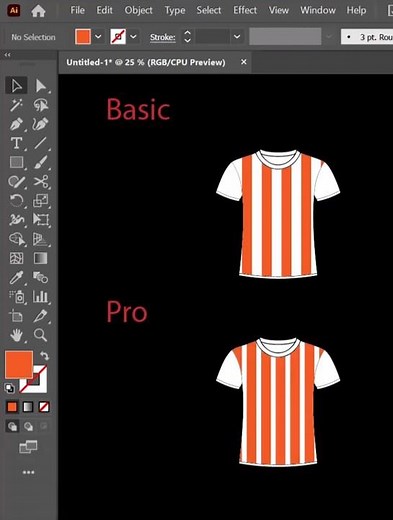The width and height of the screenshot is (393, 520).
Task: Select the Selection tool arrow
Action: tap(16, 85)
